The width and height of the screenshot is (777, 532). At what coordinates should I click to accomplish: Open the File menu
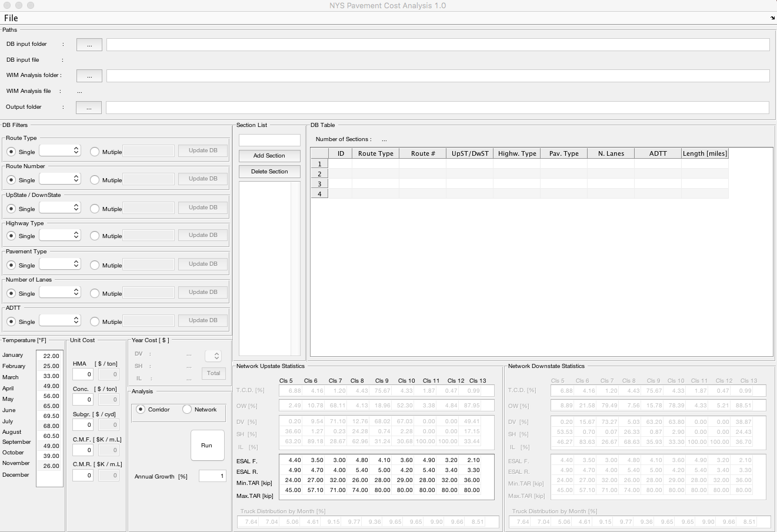(x=11, y=18)
